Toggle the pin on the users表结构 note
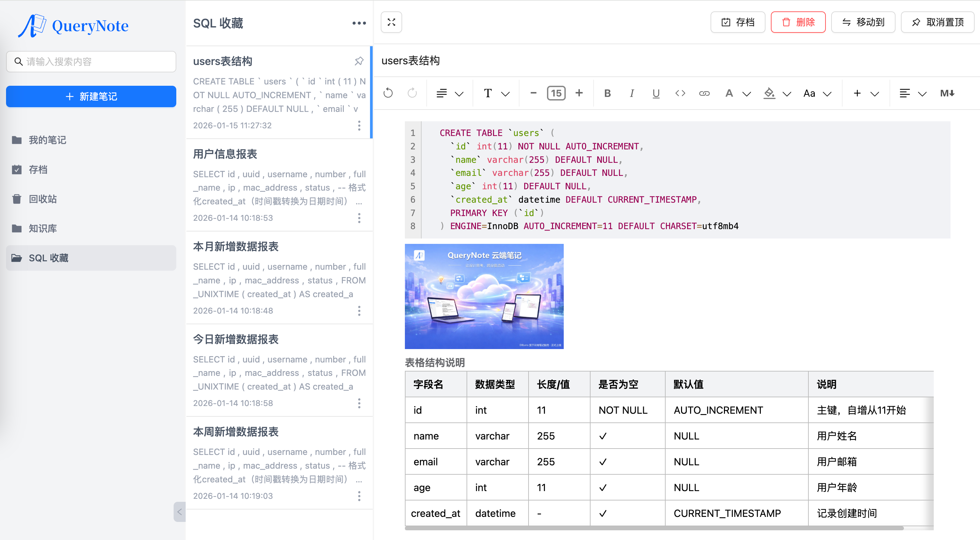 pos(359,61)
